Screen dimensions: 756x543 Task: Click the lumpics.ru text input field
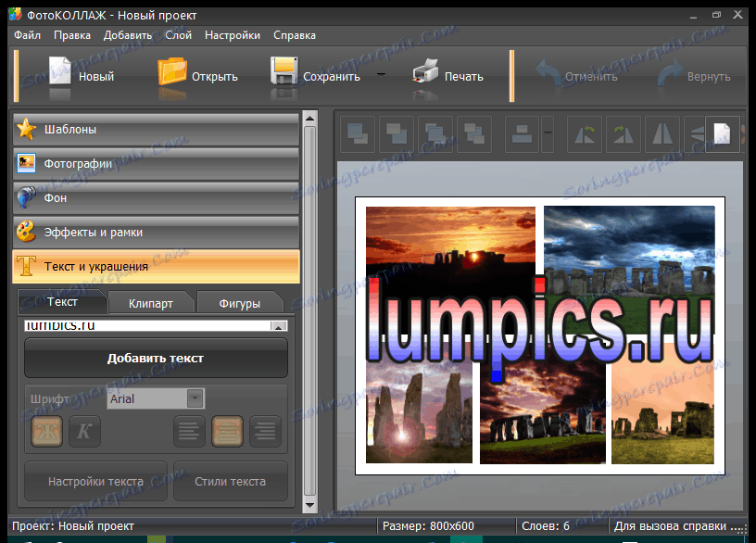click(x=147, y=326)
